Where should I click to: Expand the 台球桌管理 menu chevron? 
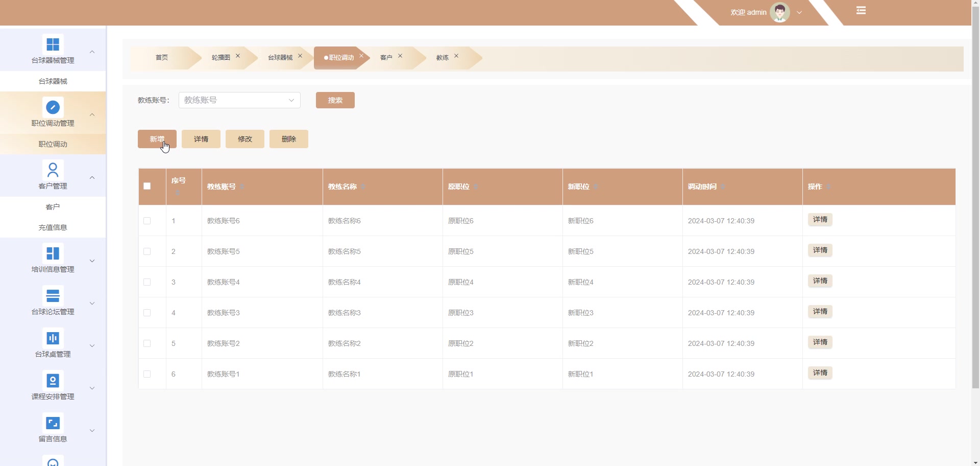pos(92,345)
